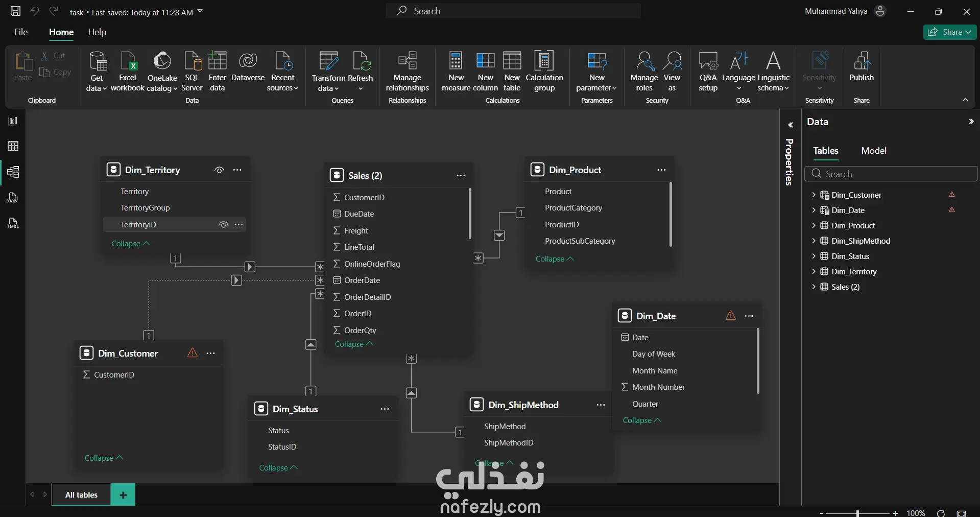The width and height of the screenshot is (980, 517).
Task: Open the File menu
Action: pos(21,32)
